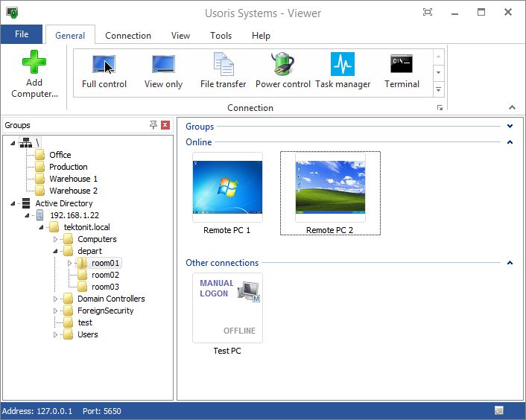Click the 192.168.1.22 domain controller icon
The image size is (526, 420).
[40, 215]
